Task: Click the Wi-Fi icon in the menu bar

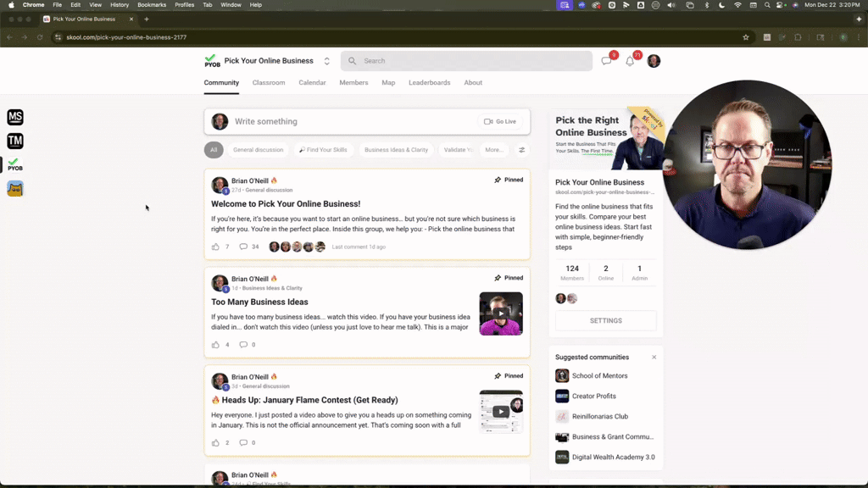Action: point(738,4)
